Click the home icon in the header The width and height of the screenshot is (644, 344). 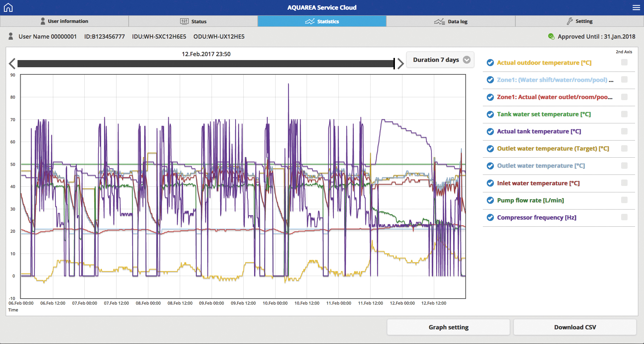(8, 8)
